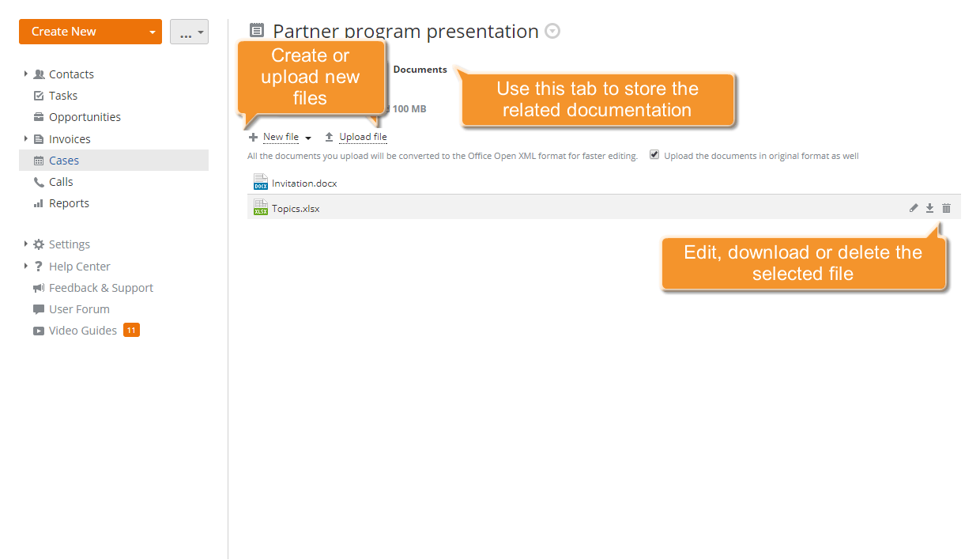Image resolution: width=980 pixels, height=560 pixels.
Task: Edit Topics.xlsx using the pencil icon
Action: [914, 207]
